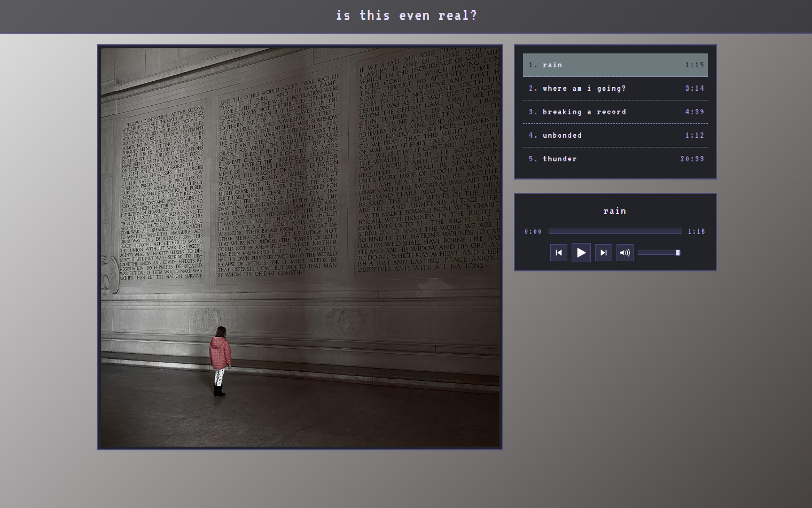Select the "unbonded" track
812x508 pixels.
562,136
